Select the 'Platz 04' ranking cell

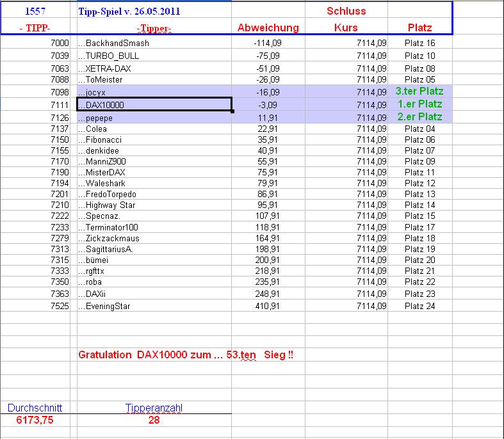[x=419, y=129]
